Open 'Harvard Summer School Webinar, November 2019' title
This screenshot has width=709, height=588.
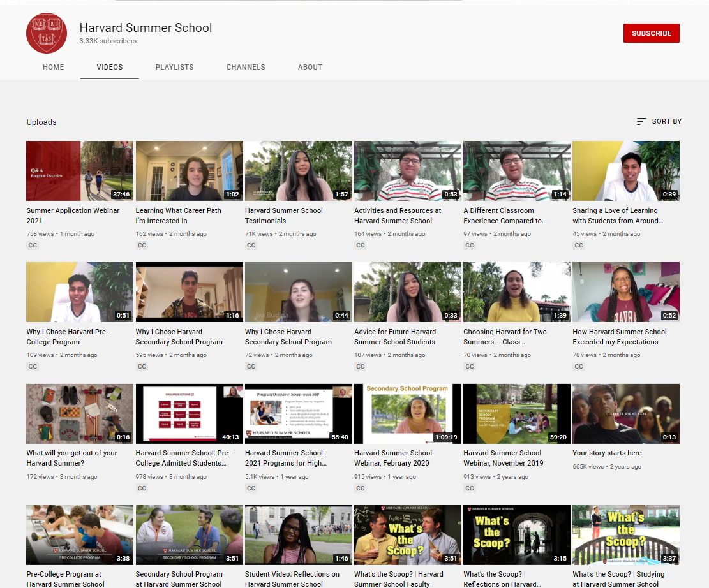click(x=504, y=458)
